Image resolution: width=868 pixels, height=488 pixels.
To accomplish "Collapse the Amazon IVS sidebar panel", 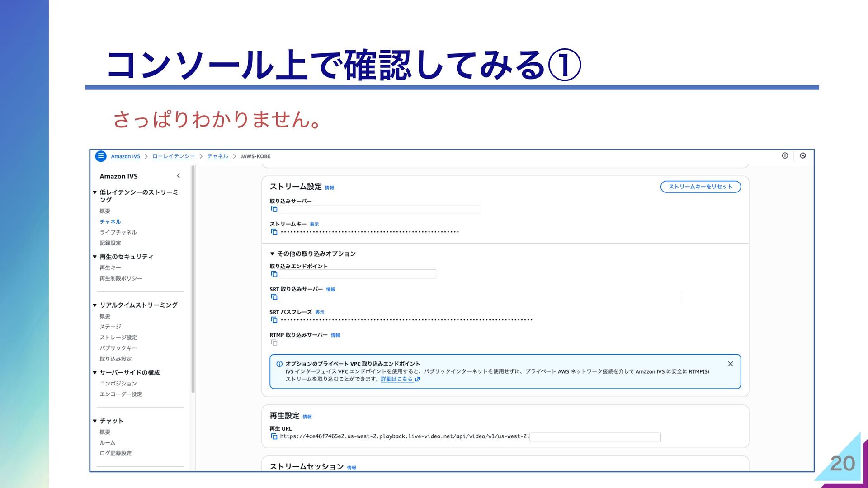I will pyautogui.click(x=179, y=176).
